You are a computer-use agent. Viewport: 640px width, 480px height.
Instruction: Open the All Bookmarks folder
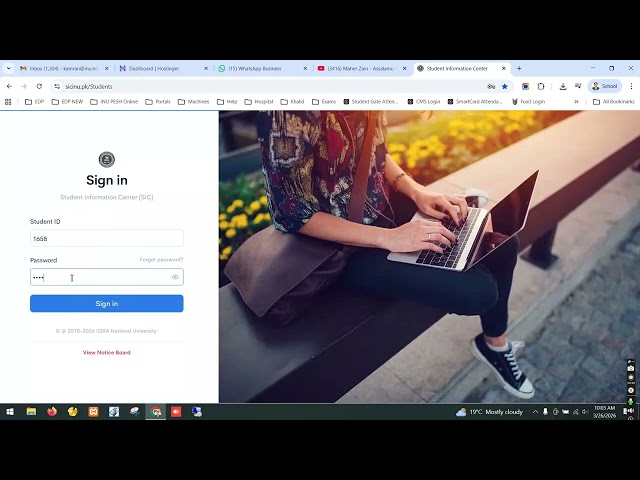[x=613, y=102]
